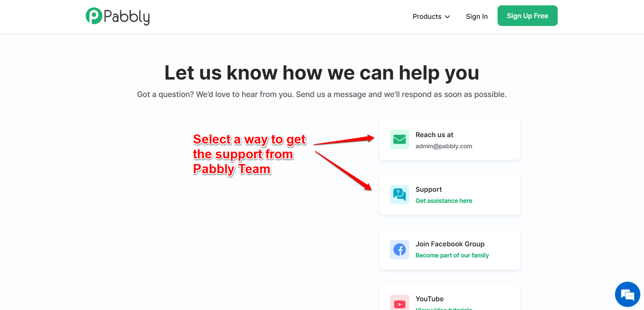
Task: Click the main help heading text
Action: coord(322,73)
